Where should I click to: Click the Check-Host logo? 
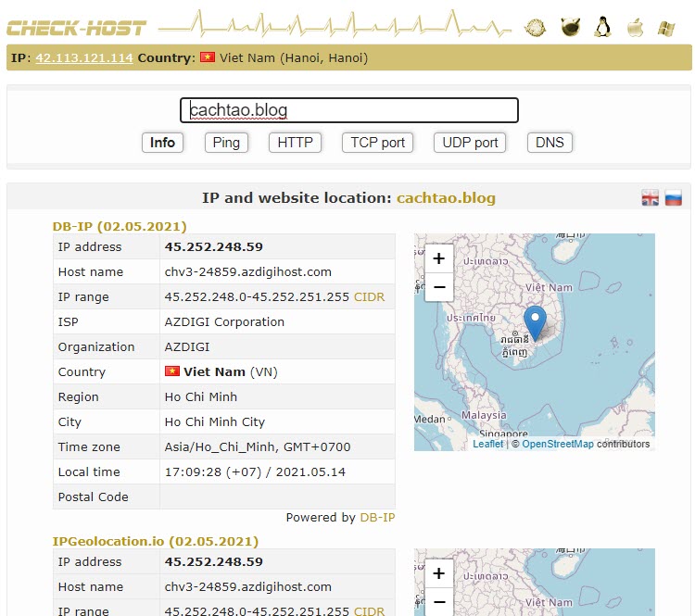coord(76,28)
